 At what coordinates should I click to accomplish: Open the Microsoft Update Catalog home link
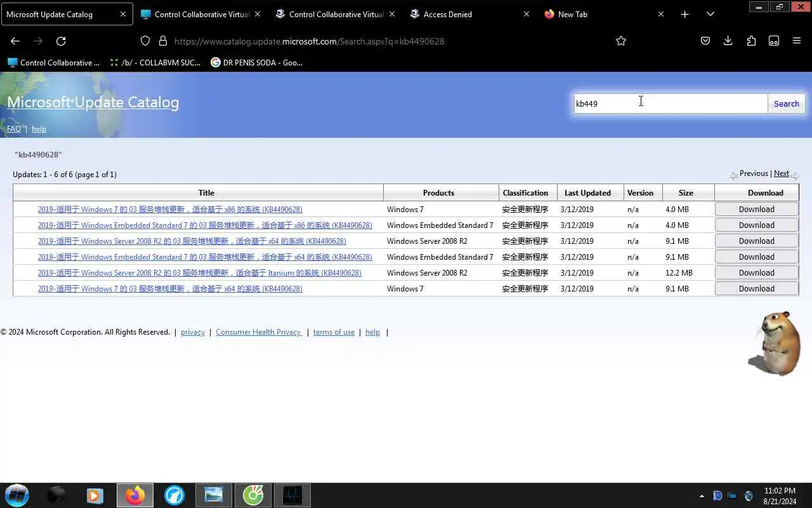pos(93,102)
